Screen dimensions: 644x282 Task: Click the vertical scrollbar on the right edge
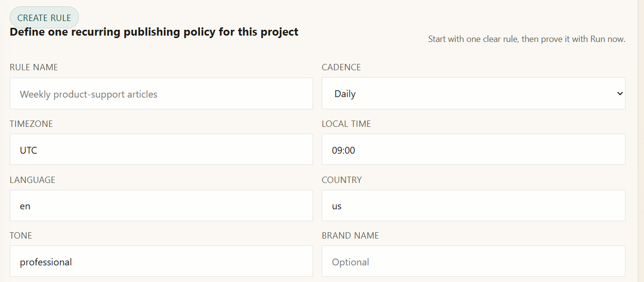pyautogui.click(x=641, y=141)
